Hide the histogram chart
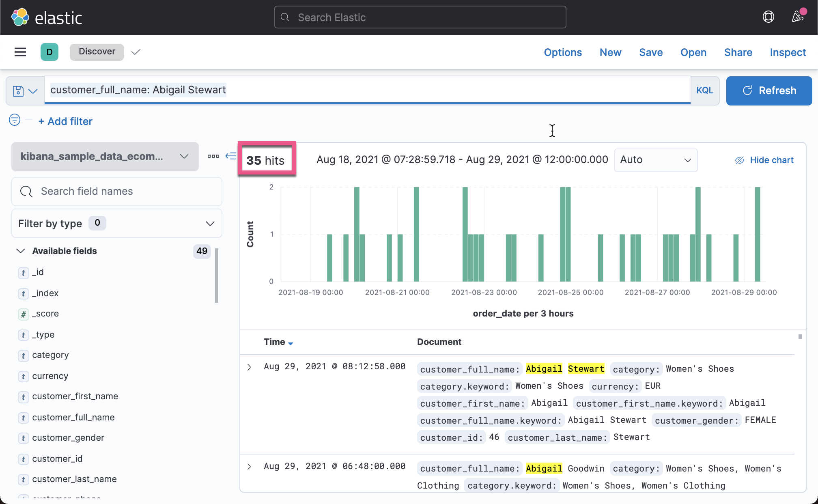 764,160
